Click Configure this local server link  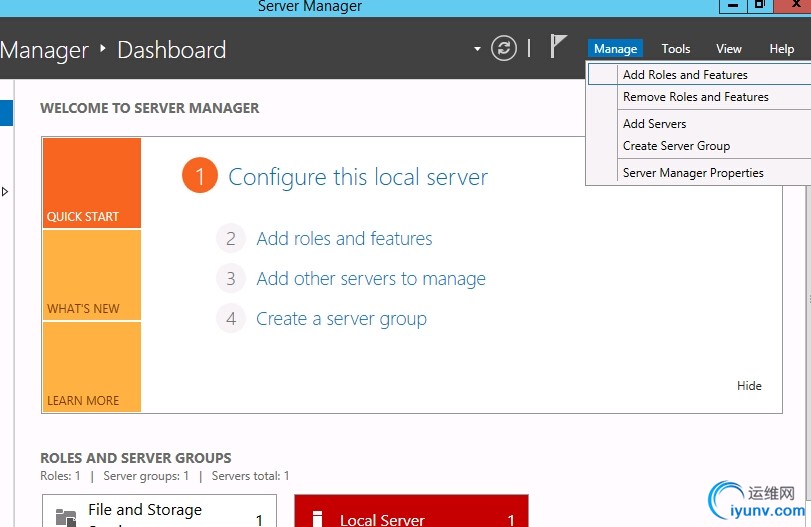pos(358,177)
